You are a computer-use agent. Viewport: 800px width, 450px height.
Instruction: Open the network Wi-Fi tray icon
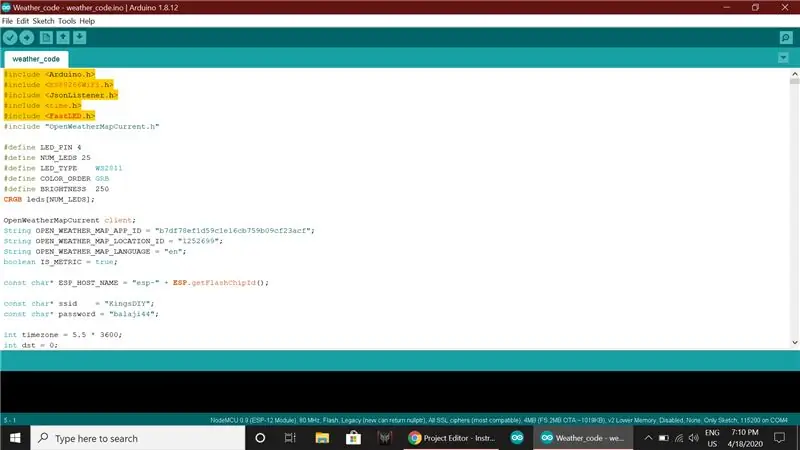(679, 438)
